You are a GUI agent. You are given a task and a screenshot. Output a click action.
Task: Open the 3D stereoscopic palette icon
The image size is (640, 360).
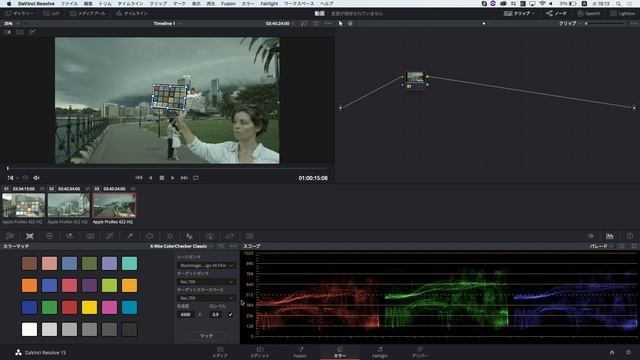(249, 236)
